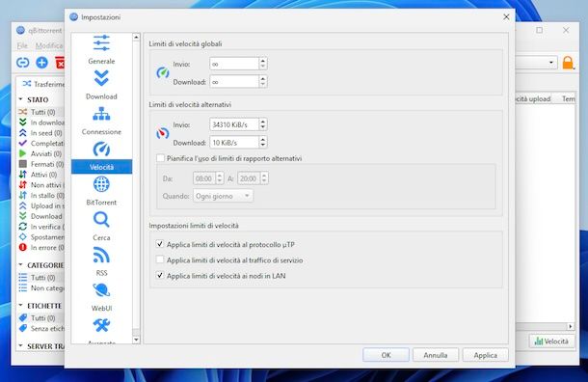Open the BitTorrent settings section
Image resolution: width=588 pixels, height=382 pixels.
[101, 191]
